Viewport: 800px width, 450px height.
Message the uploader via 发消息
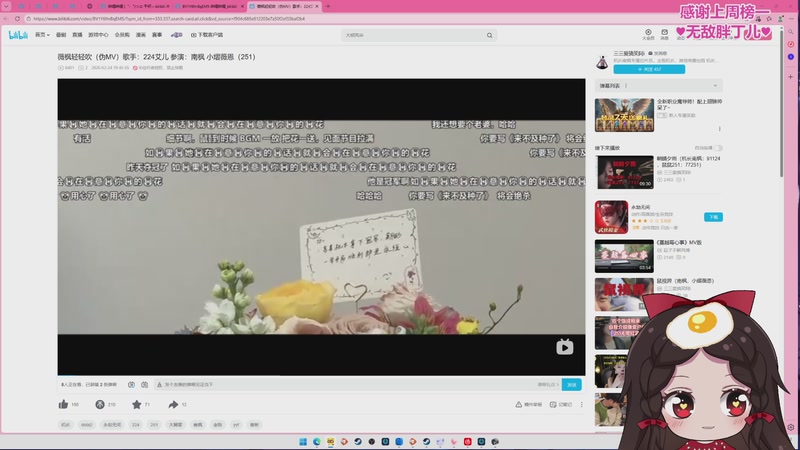658,53
